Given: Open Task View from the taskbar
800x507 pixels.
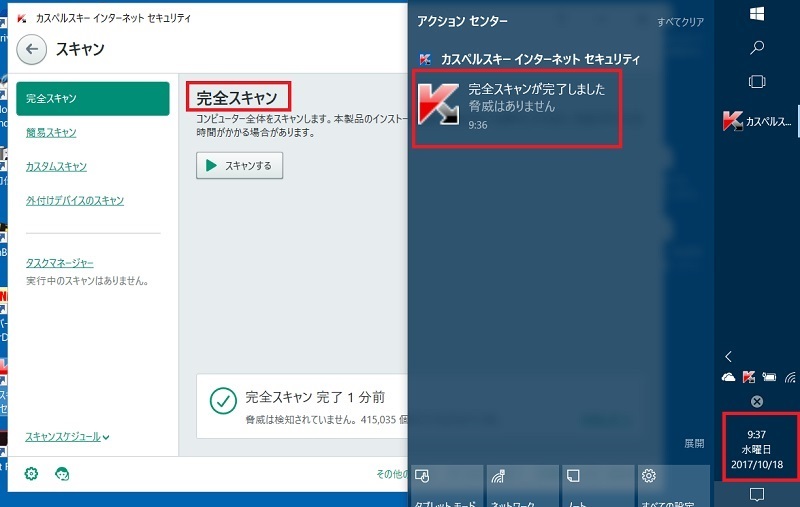Looking at the screenshot, I should pyautogui.click(x=757, y=82).
